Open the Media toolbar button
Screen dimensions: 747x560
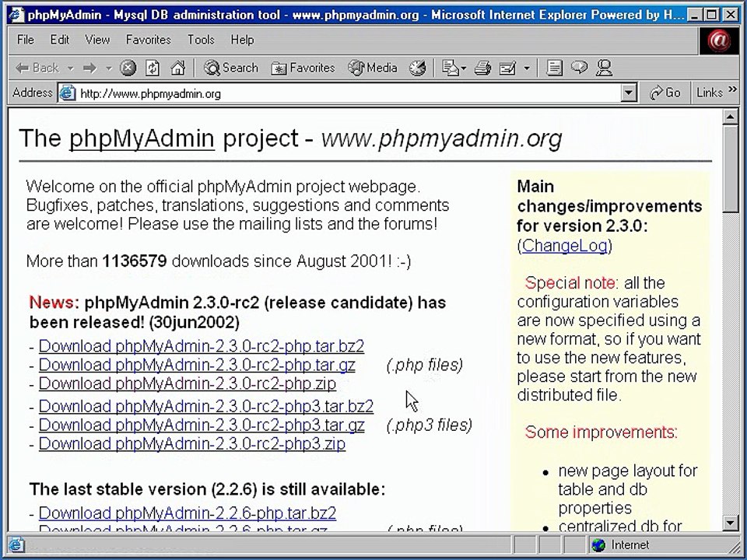coord(373,68)
